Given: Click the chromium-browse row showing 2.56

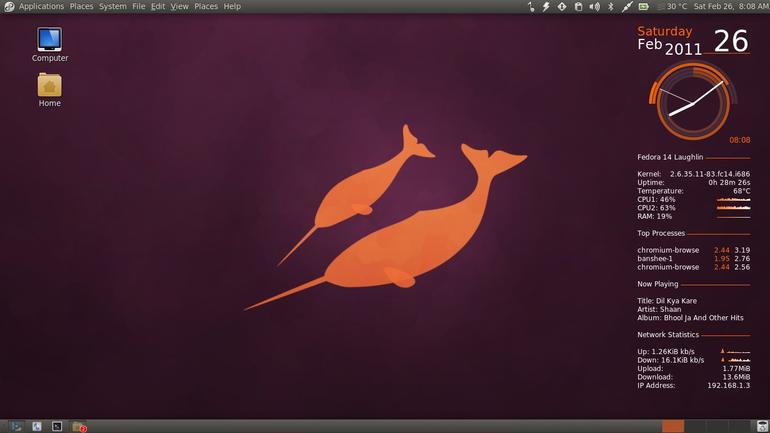Looking at the screenshot, I should pos(693,267).
